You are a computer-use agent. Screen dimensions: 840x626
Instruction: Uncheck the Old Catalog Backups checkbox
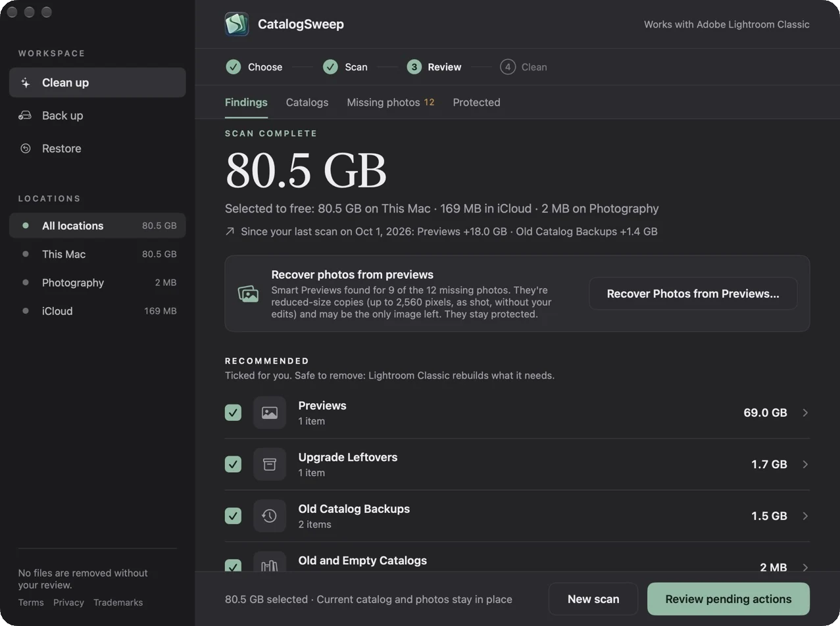(x=233, y=516)
